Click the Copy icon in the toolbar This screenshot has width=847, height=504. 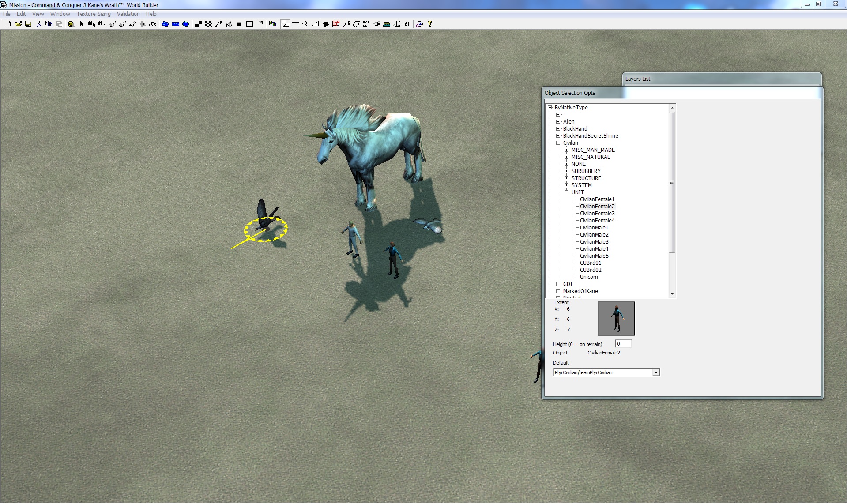click(49, 24)
